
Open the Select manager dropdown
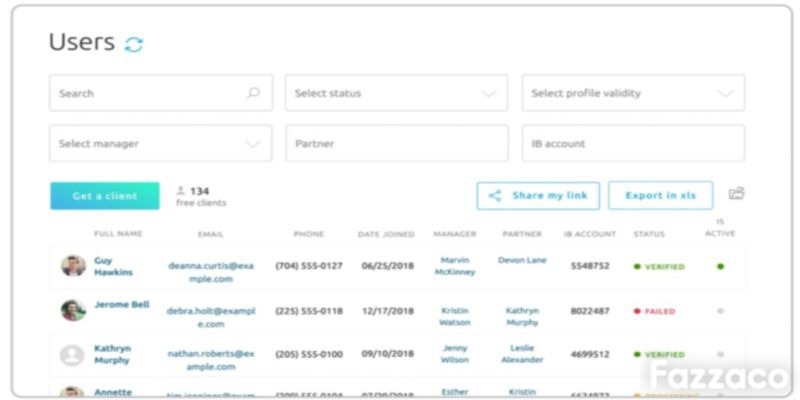[x=161, y=143]
